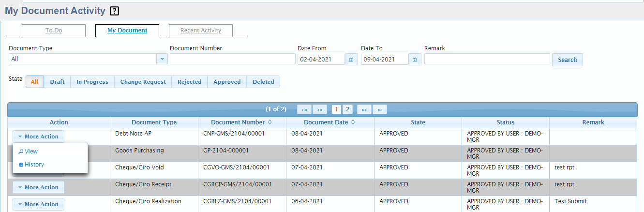Open More Action for Debt Note AP
This screenshot has width=644, height=212.
pos(38,136)
